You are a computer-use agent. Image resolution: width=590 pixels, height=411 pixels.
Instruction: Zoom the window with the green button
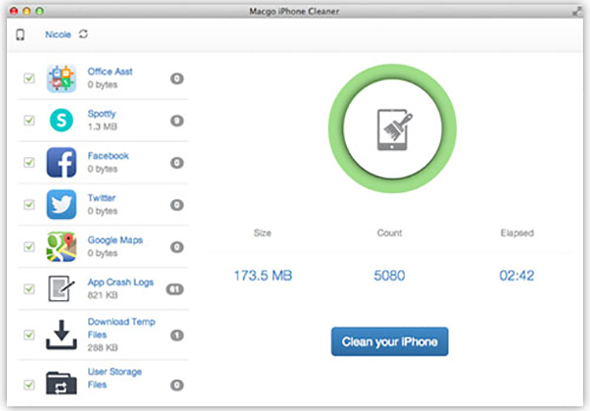(x=40, y=11)
